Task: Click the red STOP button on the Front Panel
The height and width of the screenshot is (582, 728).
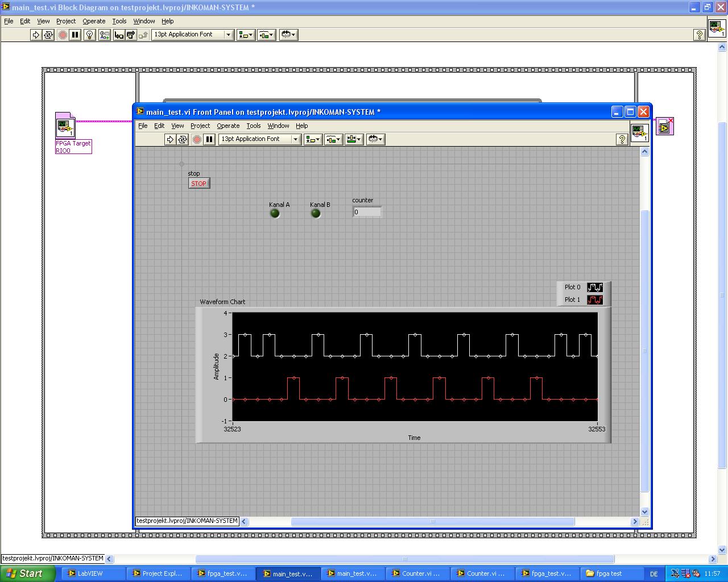Action: coord(199,183)
